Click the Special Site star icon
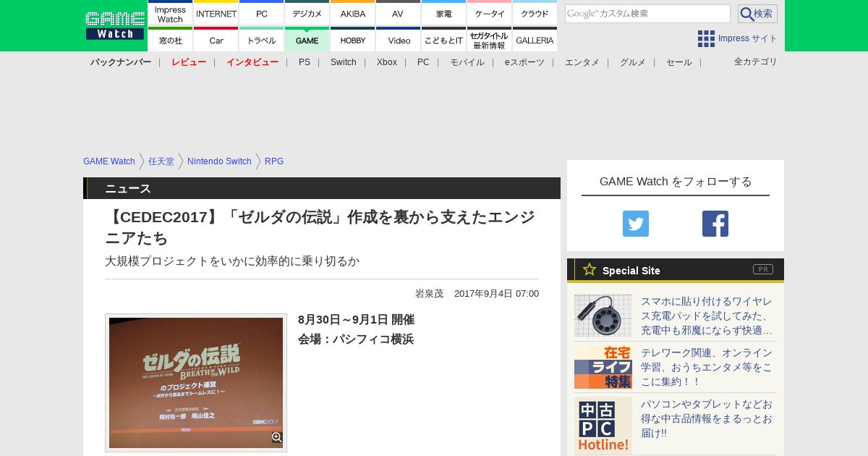 (x=590, y=269)
